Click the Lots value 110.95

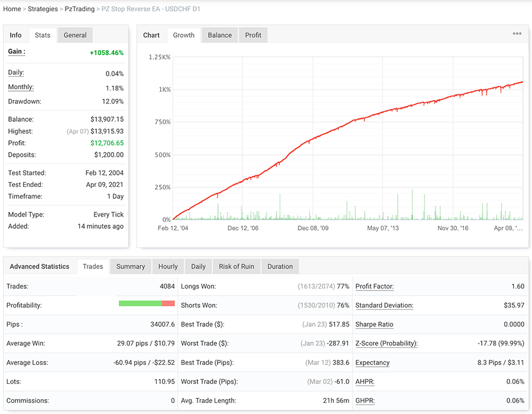tap(164, 381)
